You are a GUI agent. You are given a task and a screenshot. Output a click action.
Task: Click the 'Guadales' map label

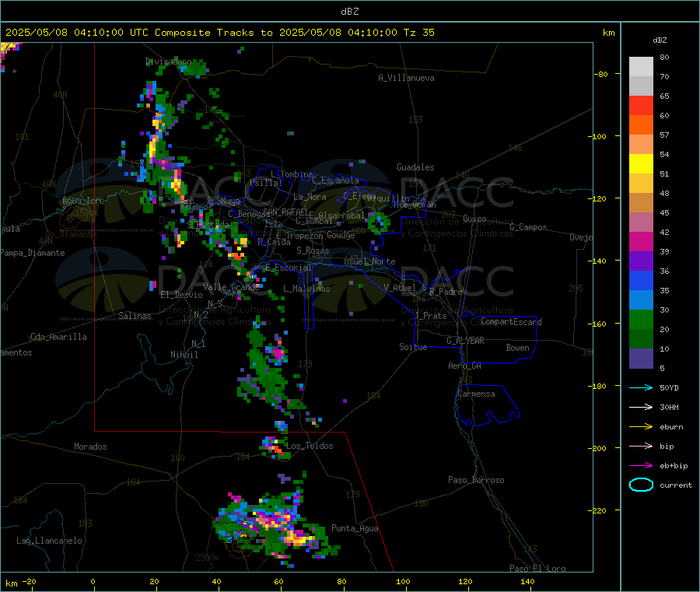pyautogui.click(x=415, y=167)
